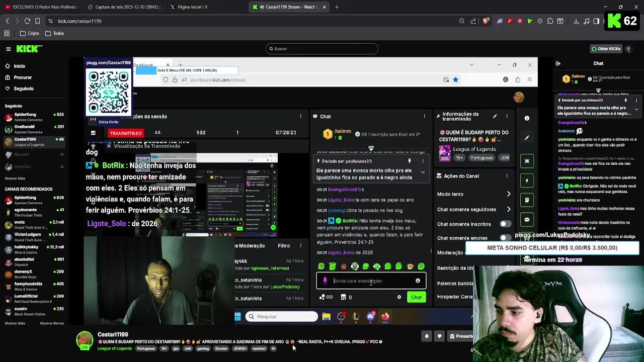Collapse the chat panel arrow icon
Viewport: 644px width, 362px height.
click(557, 63)
